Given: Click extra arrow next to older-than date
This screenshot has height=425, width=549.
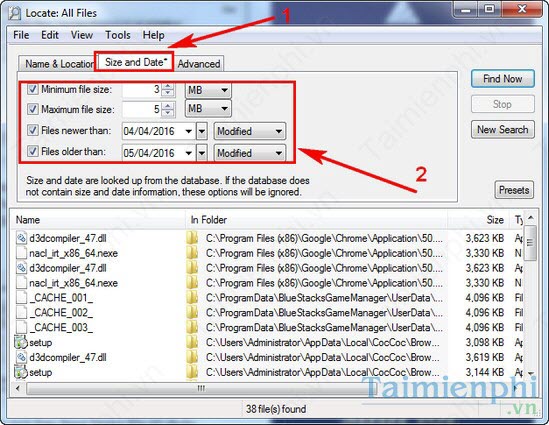Looking at the screenshot, I should 202,153.
